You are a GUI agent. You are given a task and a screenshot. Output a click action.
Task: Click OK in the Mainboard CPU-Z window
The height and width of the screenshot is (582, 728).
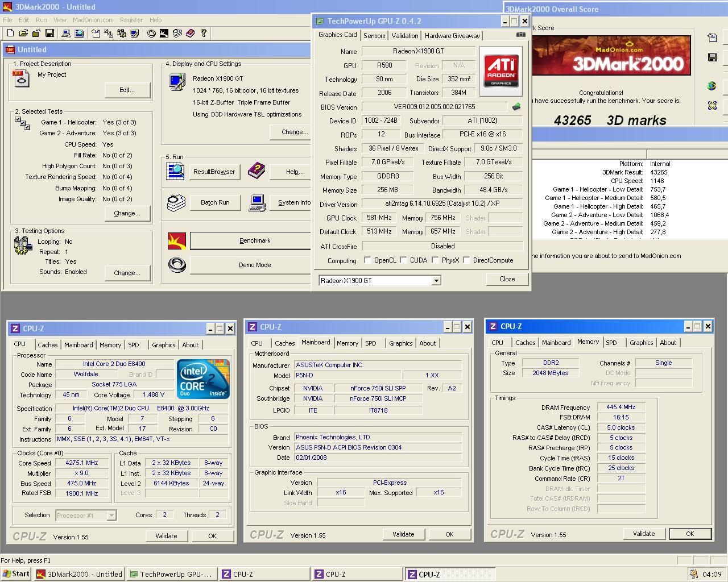point(449,534)
